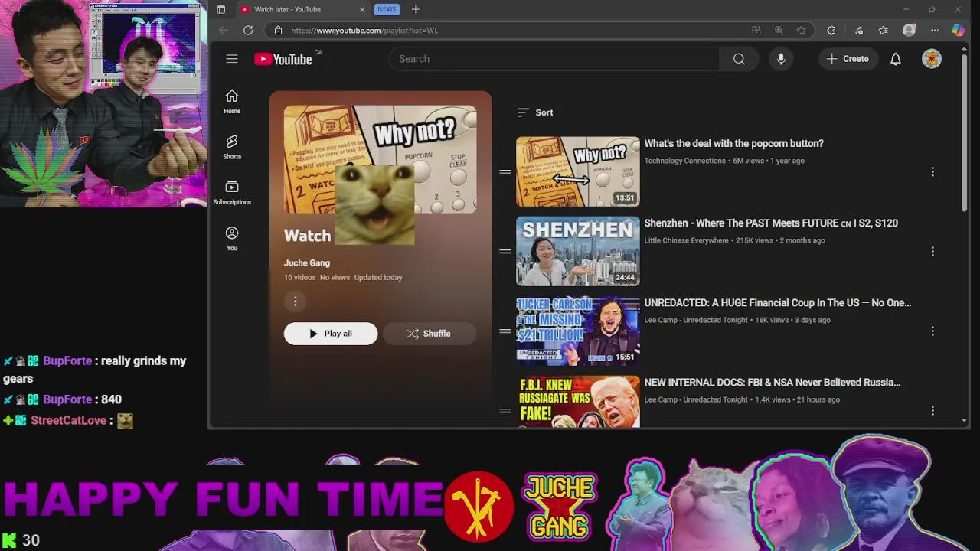Open the Create menu
980x551 pixels.
tap(848, 59)
